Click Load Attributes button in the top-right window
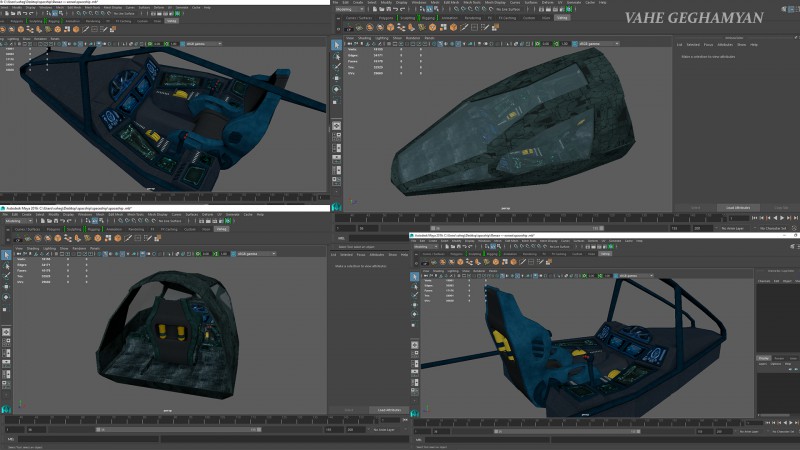The width and height of the screenshot is (800, 450). coord(737,207)
